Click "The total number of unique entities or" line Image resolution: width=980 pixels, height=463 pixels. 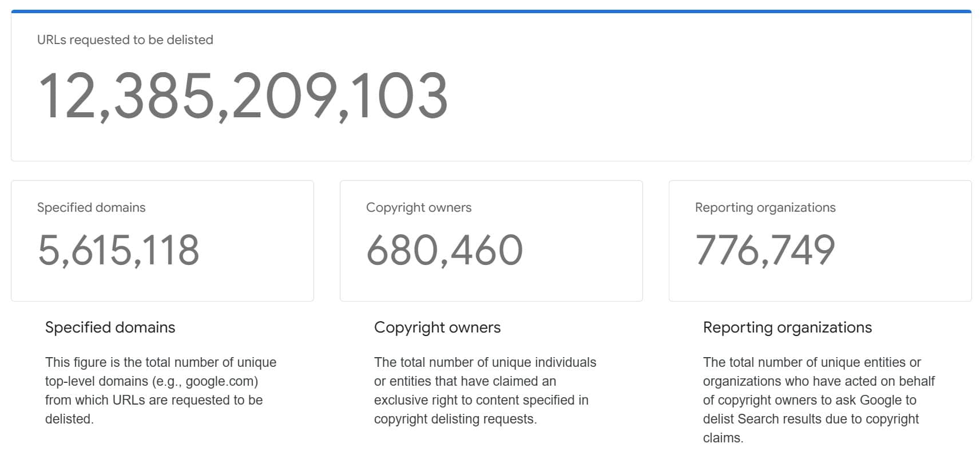tap(812, 362)
